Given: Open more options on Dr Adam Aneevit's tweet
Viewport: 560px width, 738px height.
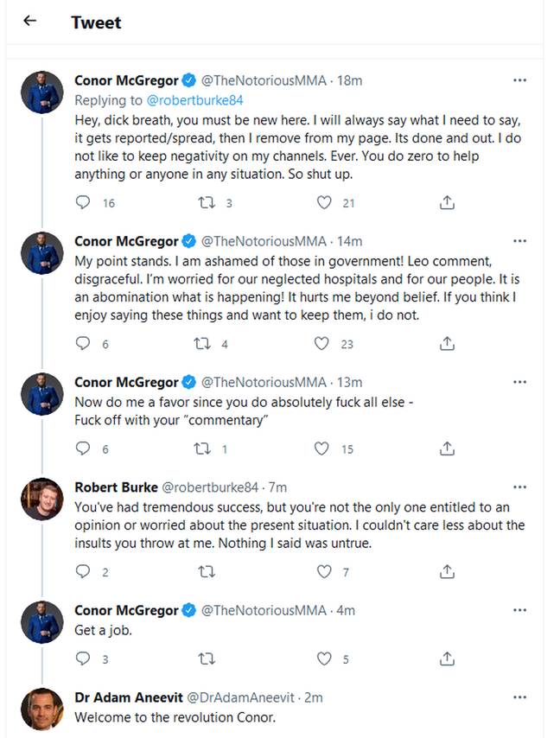Looking at the screenshot, I should (519, 697).
